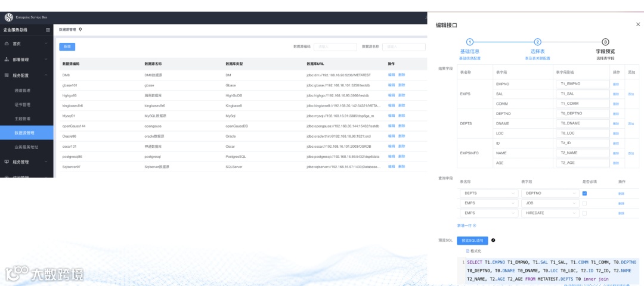Open table dropdown in HIREDATE row
This screenshot has width=644, height=286.
tap(489, 213)
